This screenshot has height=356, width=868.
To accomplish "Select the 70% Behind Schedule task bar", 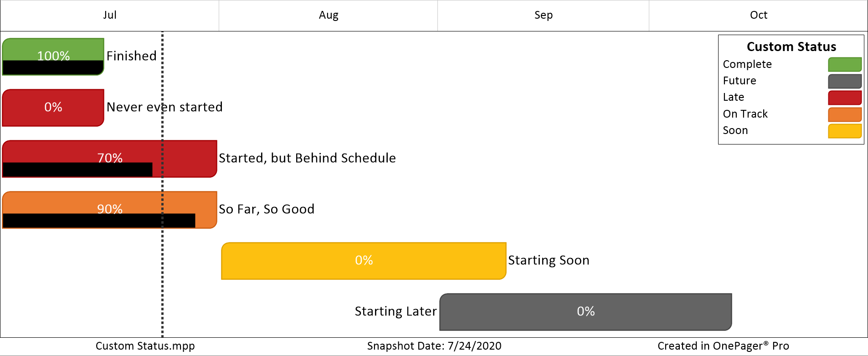I will pos(110,159).
